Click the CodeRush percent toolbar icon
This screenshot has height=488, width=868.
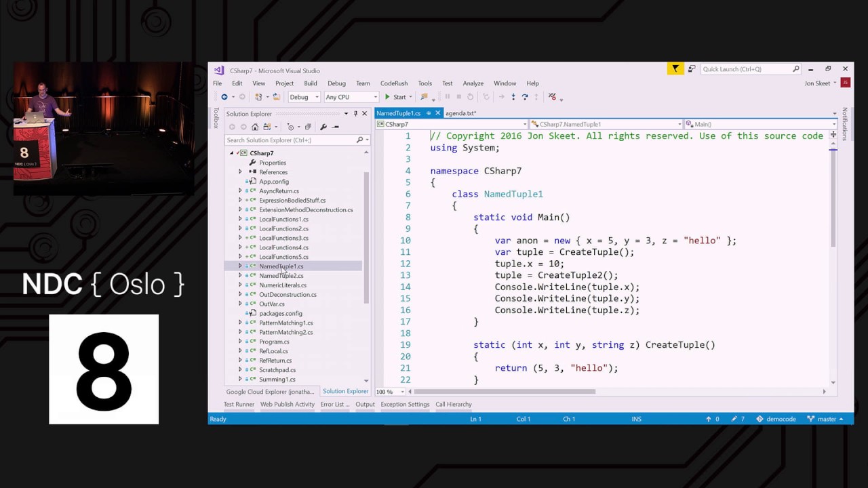[x=552, y=97]
